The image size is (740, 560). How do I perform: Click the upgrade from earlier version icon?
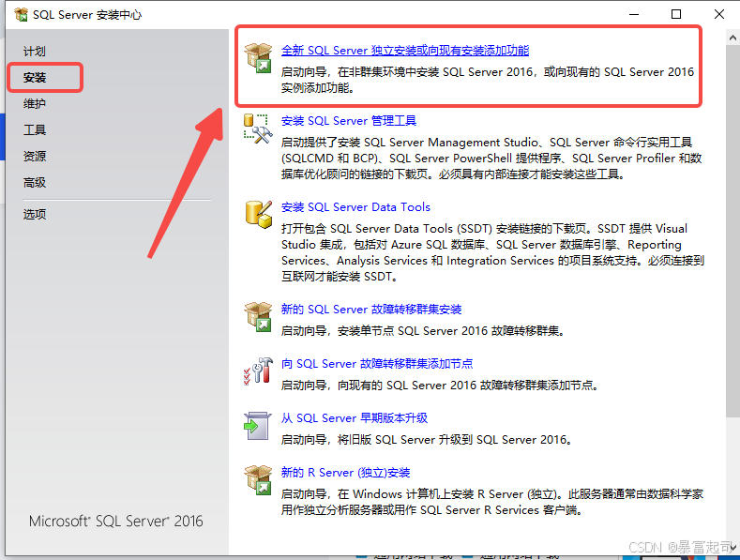[258, 426]
